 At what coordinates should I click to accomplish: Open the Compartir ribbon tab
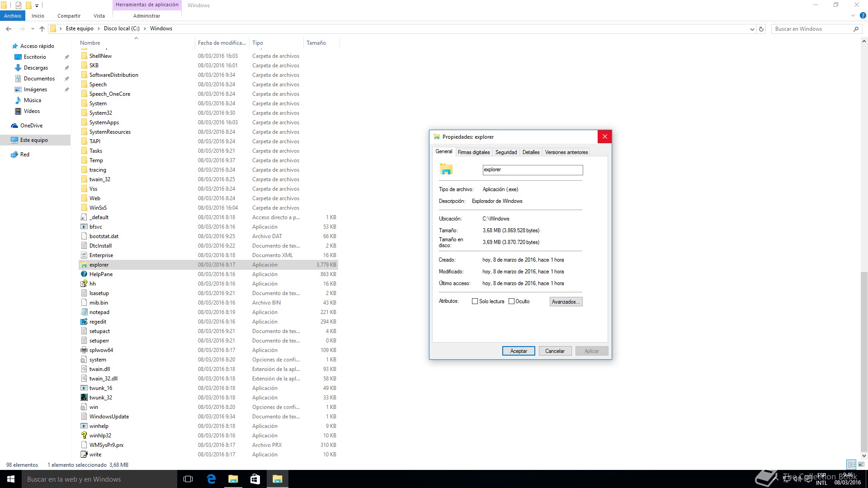coord(69,16)
